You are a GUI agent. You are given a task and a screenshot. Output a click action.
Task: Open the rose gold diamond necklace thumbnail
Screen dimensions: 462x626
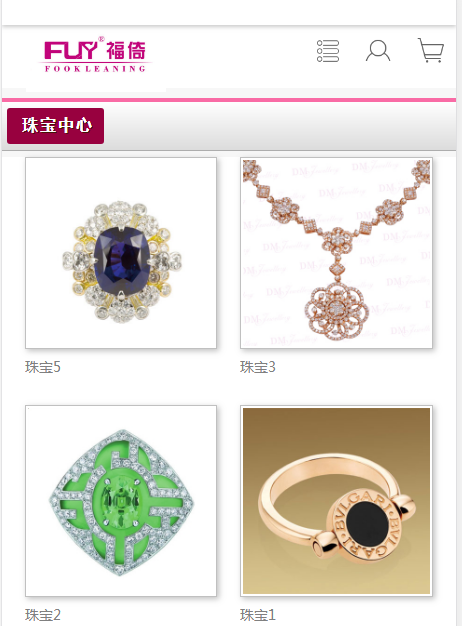336,253
